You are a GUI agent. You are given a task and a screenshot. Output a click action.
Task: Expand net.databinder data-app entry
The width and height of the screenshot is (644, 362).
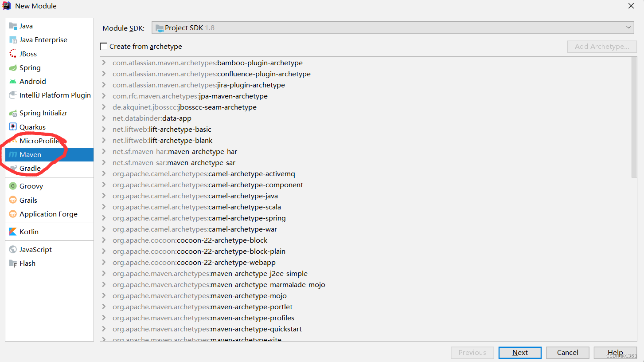click(104, 118)
